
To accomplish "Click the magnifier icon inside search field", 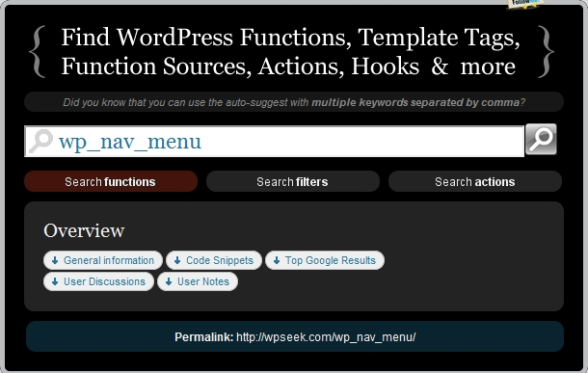I will [x=40, y=141].
